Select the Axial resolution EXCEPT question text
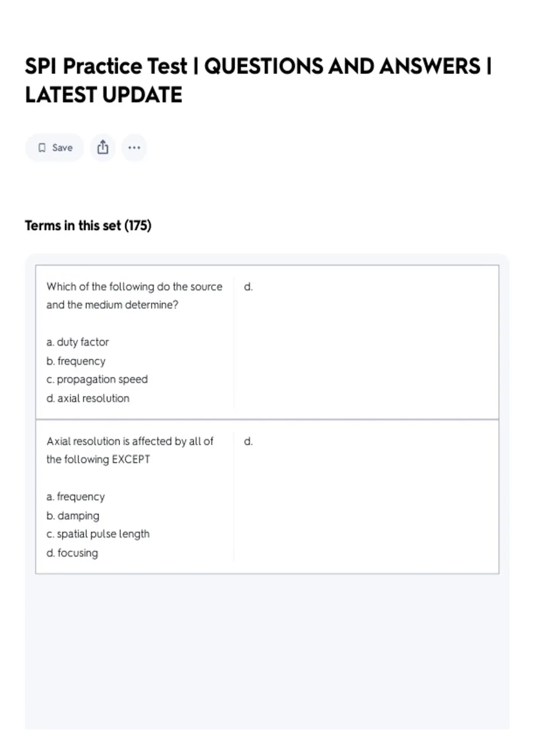Viewport: 534px width, 756px height. click(x=130, y=450)
